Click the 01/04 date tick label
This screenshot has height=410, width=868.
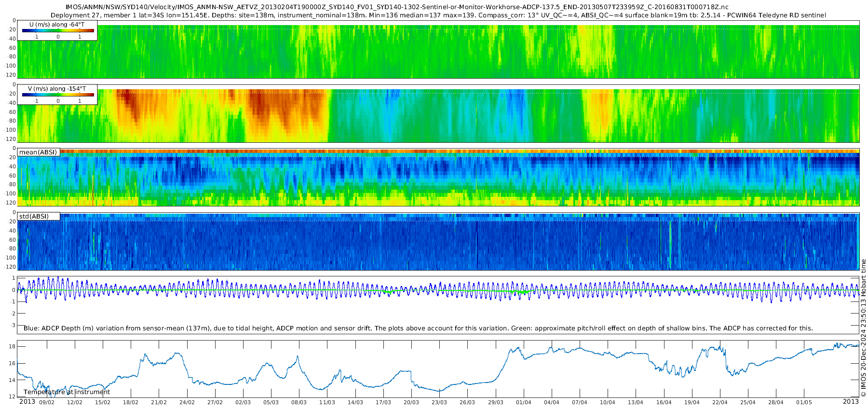[x=524, y=402]
